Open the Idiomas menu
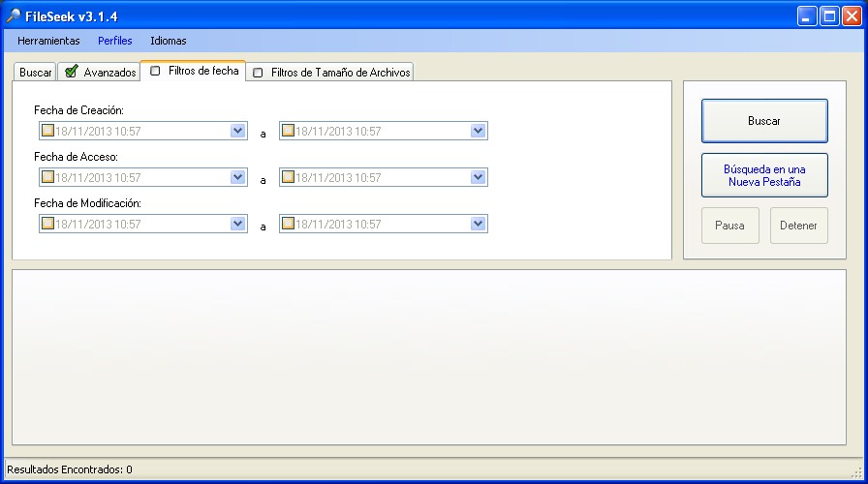868x484 pixels. point(169,41)
